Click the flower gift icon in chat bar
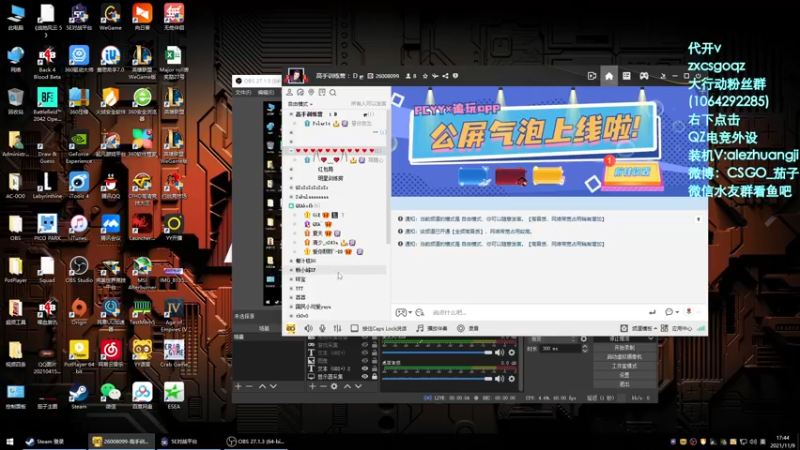The width and height of the screenshot is (800, 450). pos(689,312)
